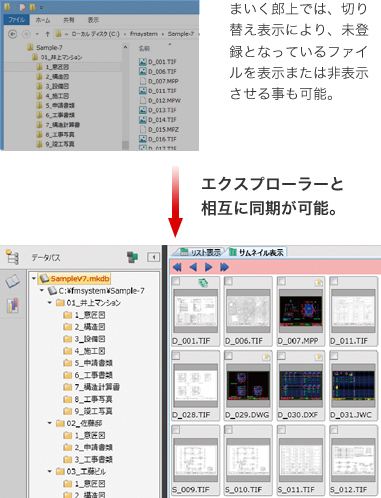Tick the D_011.TIF thumbnail checkbox
This screenshot has width=381, height=498.
coord(334,281)
